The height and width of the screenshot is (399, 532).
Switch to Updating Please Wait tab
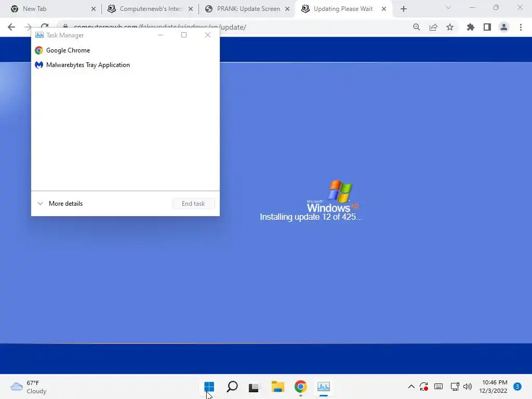pos(343,9)
